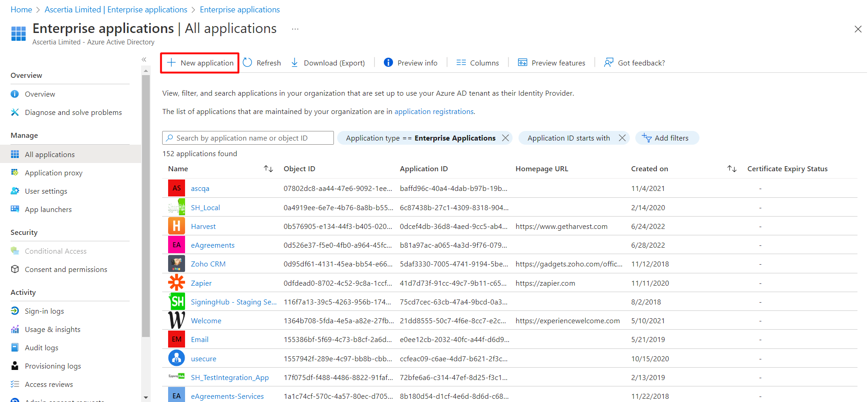This screenshot has width=868, height=402.
Task: Click the red AS icon for ascqa
Action: (x=176, y=188)
